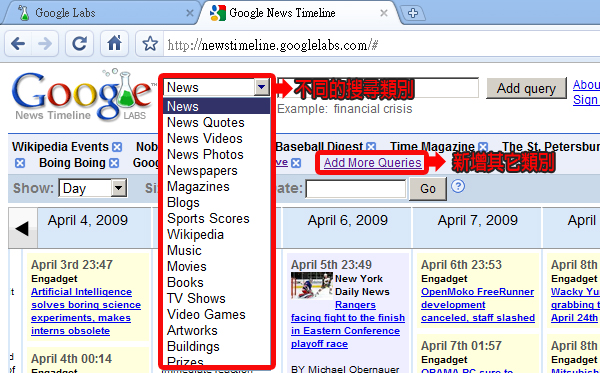This screenshot has width=600, height=373.
Task: Go to previous dates with left arrow
Action: point(22,228)
